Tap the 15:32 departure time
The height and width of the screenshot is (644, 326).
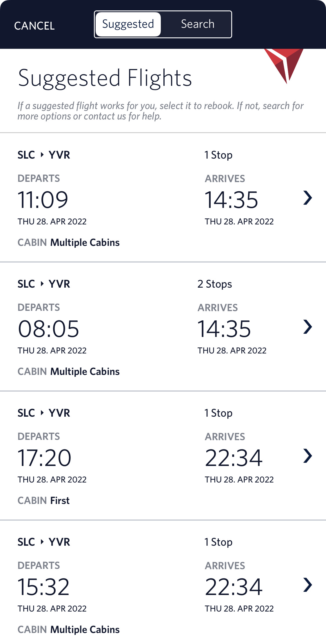pos(43,587)
